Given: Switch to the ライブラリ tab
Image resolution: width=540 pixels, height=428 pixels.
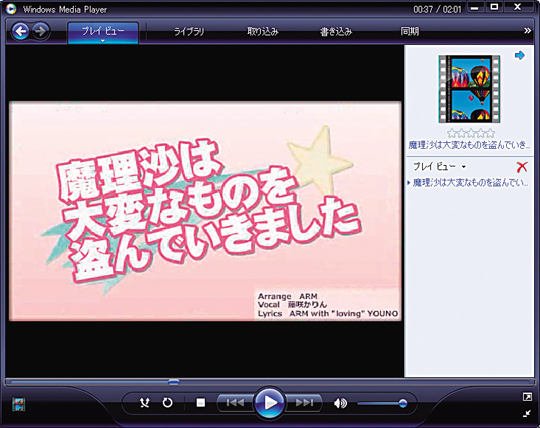Looking at the screenshot, I should coord(189,32).
